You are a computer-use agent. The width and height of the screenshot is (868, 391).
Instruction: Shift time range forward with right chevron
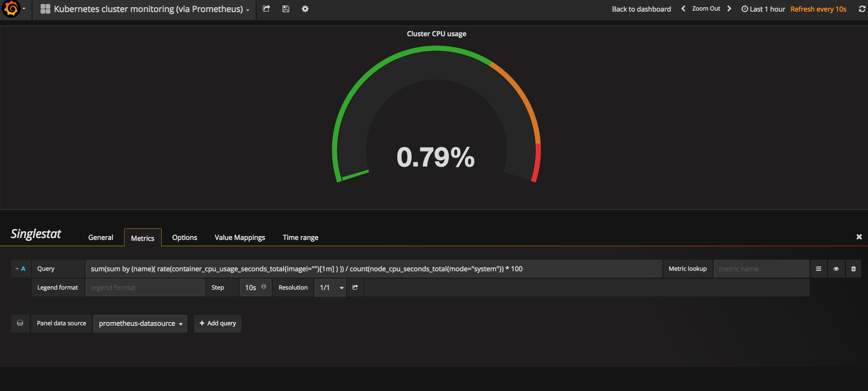(729, 9)
